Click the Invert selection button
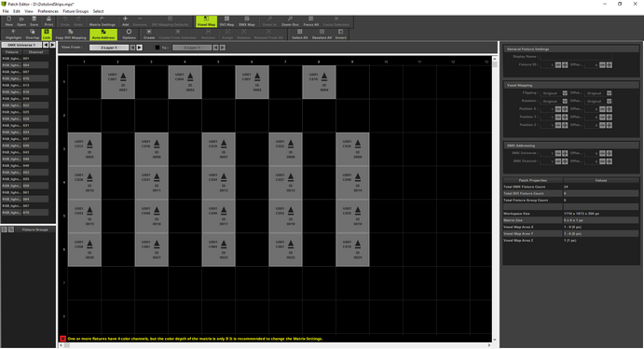This screenshot has height=349, width=644. (x=340, y=35)
